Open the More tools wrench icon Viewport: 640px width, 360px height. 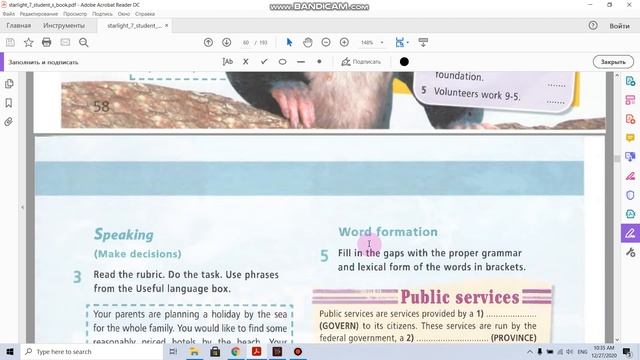(x=630, y=252)
